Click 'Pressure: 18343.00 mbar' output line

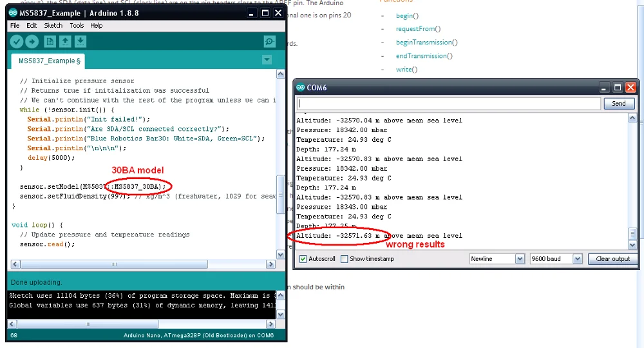(x=342, y=207)
